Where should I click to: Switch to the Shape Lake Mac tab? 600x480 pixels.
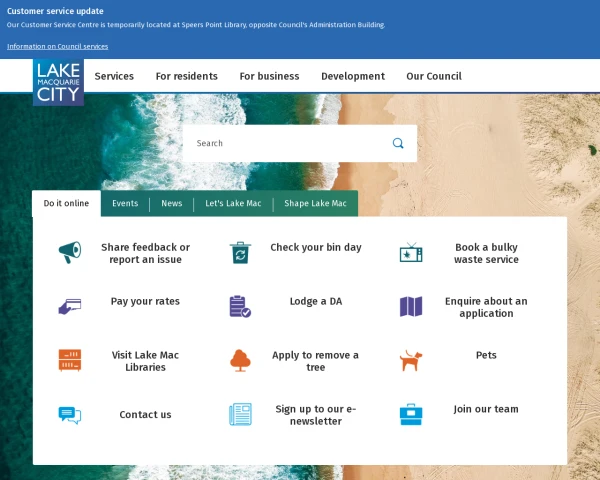(x=315, y=203)
